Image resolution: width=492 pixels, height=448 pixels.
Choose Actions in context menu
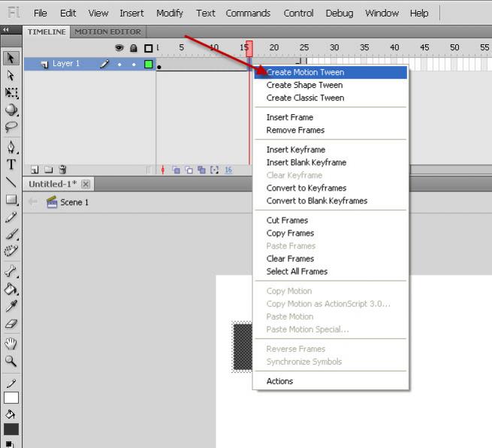pos(331,381)
